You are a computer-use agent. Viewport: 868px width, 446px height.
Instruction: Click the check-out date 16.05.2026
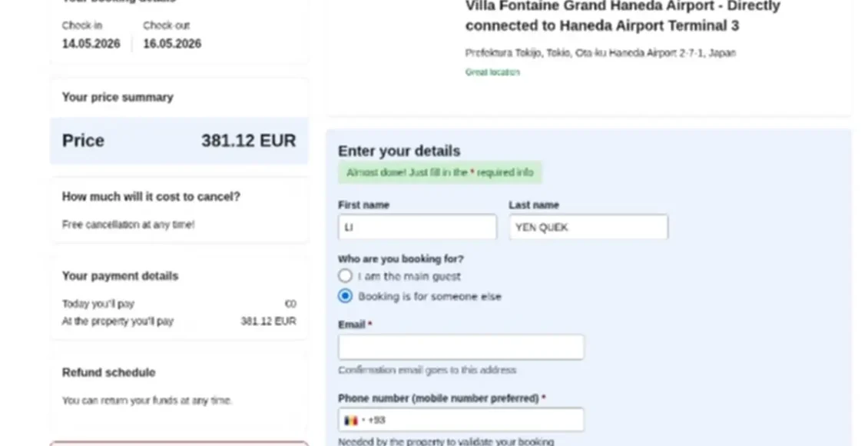point(172,44)
